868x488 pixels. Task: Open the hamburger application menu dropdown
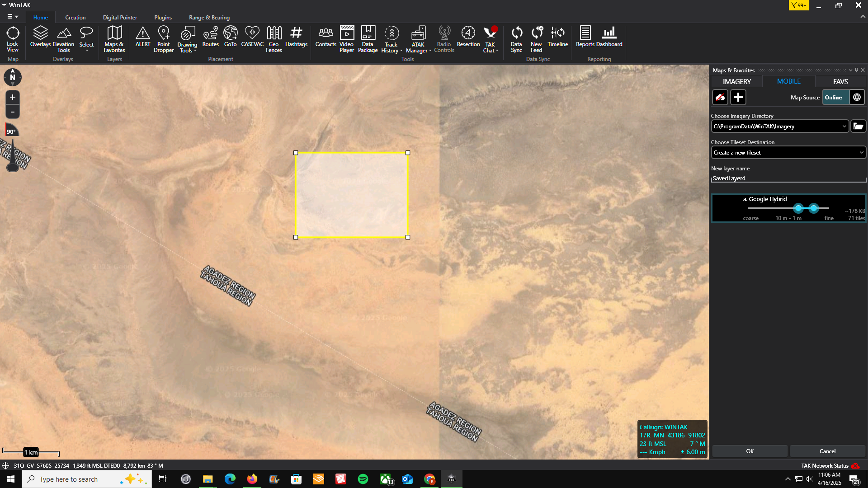coord(13,17)
